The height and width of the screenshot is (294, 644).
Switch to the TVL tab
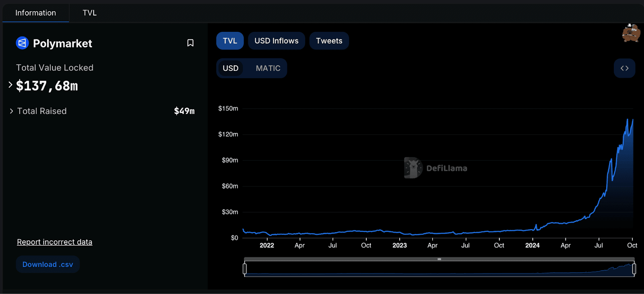coord(89,13)
